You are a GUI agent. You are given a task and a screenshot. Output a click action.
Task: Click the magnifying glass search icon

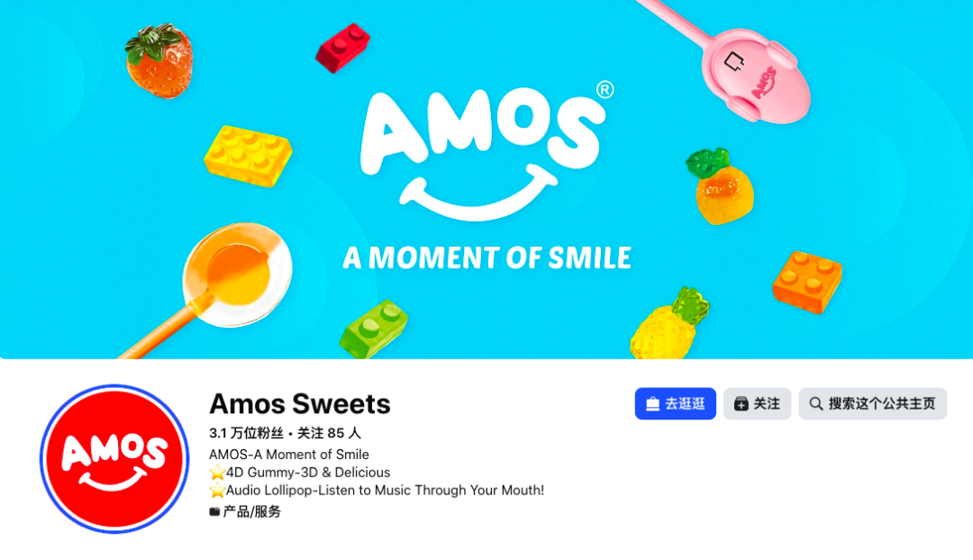(x=816, y=404)
